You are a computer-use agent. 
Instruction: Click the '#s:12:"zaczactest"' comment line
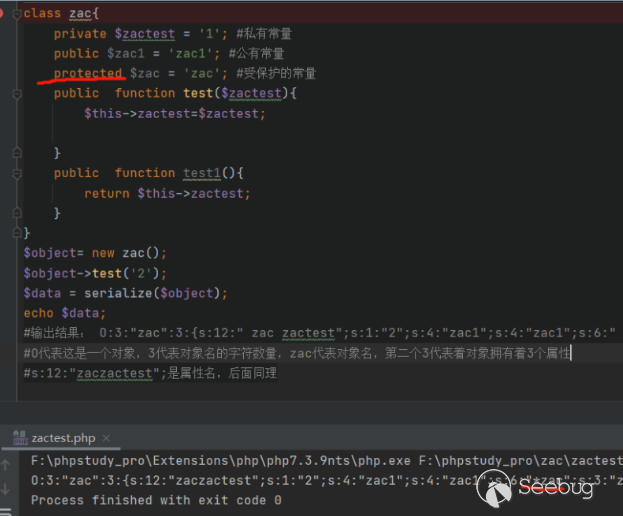pos(150,373)
